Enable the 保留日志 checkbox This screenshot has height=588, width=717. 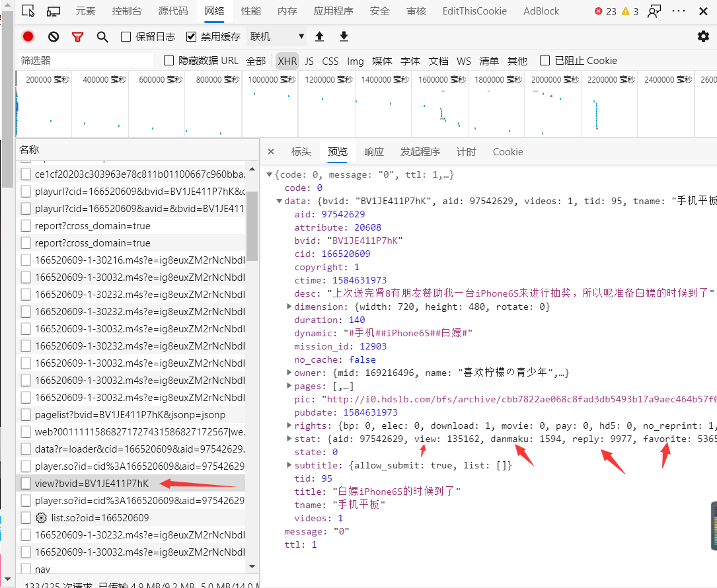(126, 37)
